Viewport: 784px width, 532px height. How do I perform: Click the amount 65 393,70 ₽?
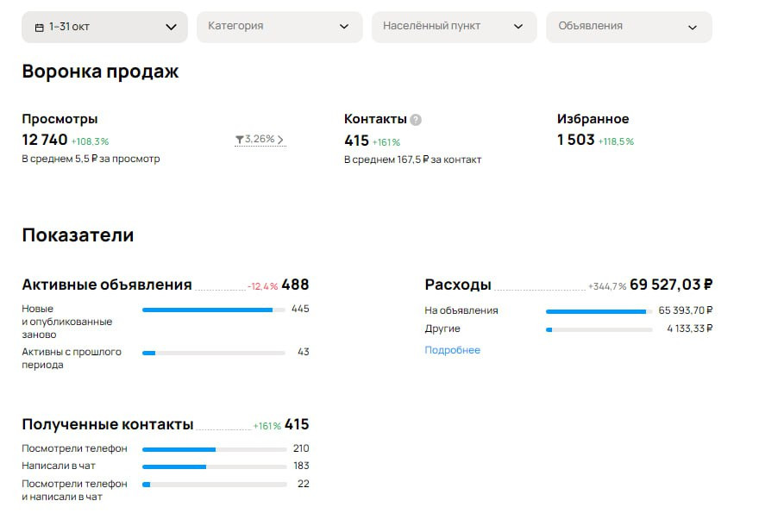(686, 310)
